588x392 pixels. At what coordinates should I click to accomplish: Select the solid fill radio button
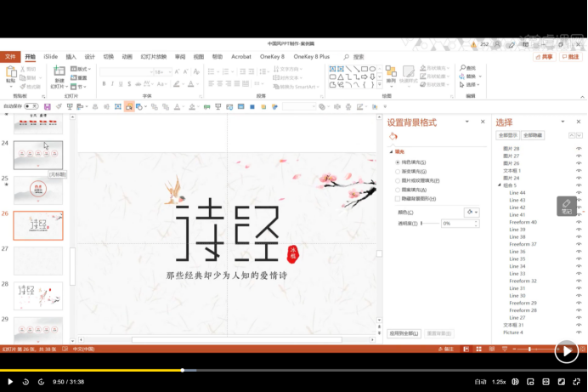pos(398,162)
